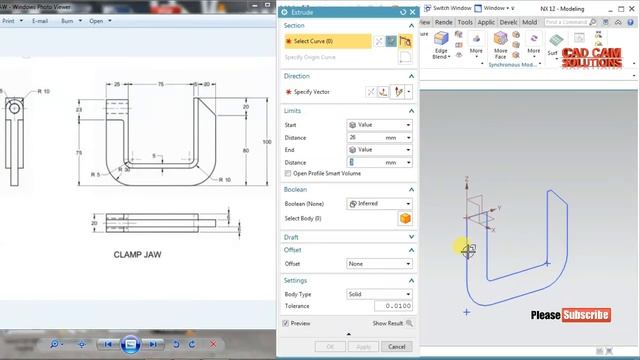
Task: Open the Boolean Inferred dropdown
Action: [379, 204]
